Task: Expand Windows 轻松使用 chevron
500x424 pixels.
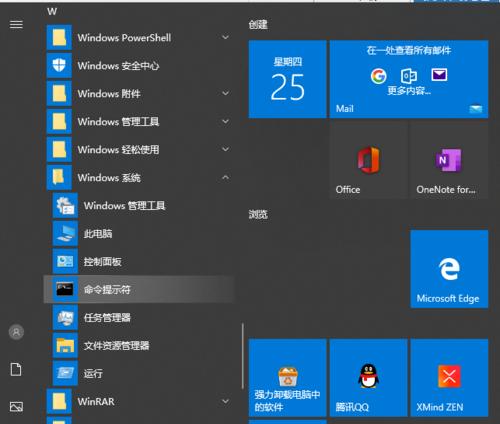Action: pyautogui.click(x=226, y=149)
